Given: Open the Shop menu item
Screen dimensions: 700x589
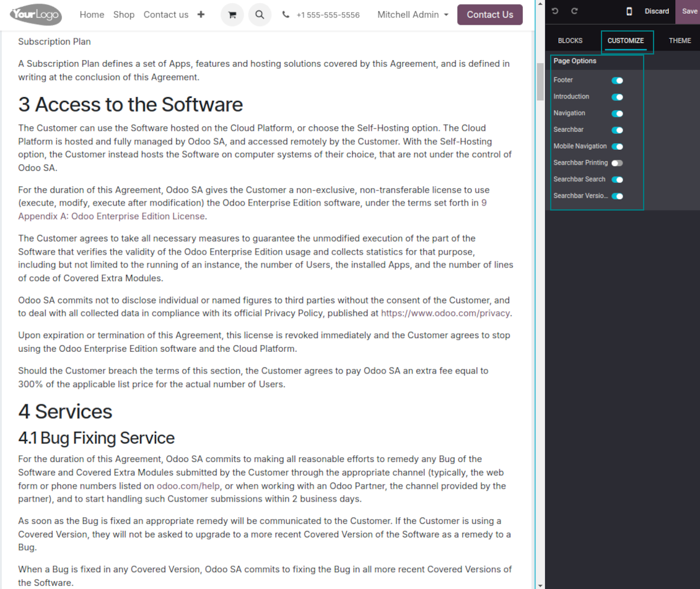Looking at the screenshot, I should 124,15.
